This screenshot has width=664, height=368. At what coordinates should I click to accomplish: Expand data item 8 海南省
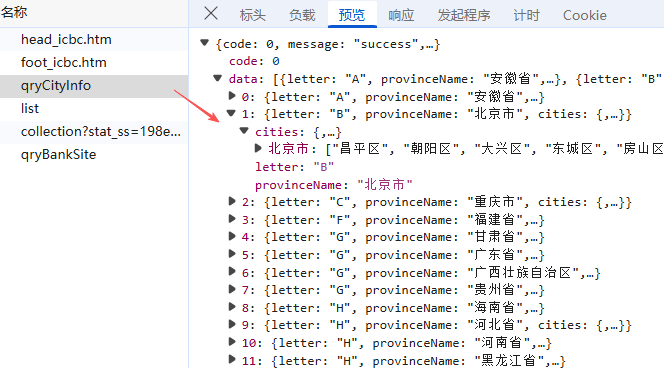[x=232, y=307]
